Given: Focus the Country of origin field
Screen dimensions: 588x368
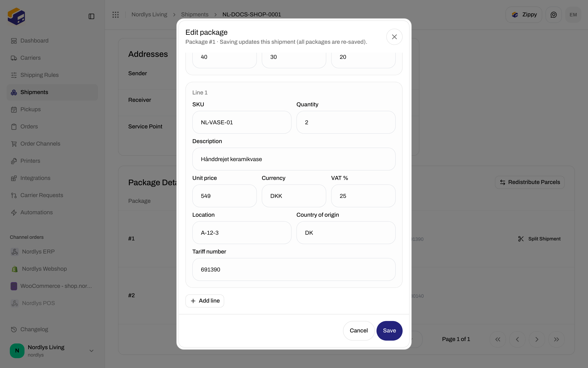Looking at the screenshot, I should [x=346, y=233].
